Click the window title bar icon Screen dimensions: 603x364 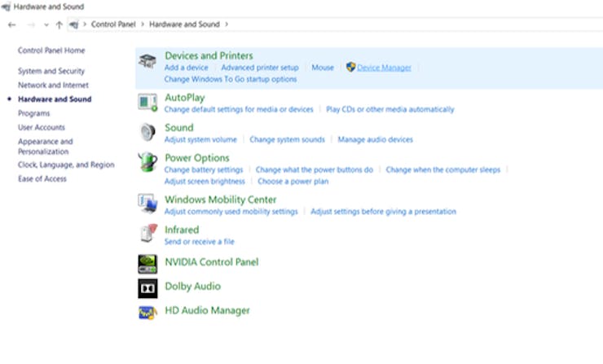click(6, 7)
